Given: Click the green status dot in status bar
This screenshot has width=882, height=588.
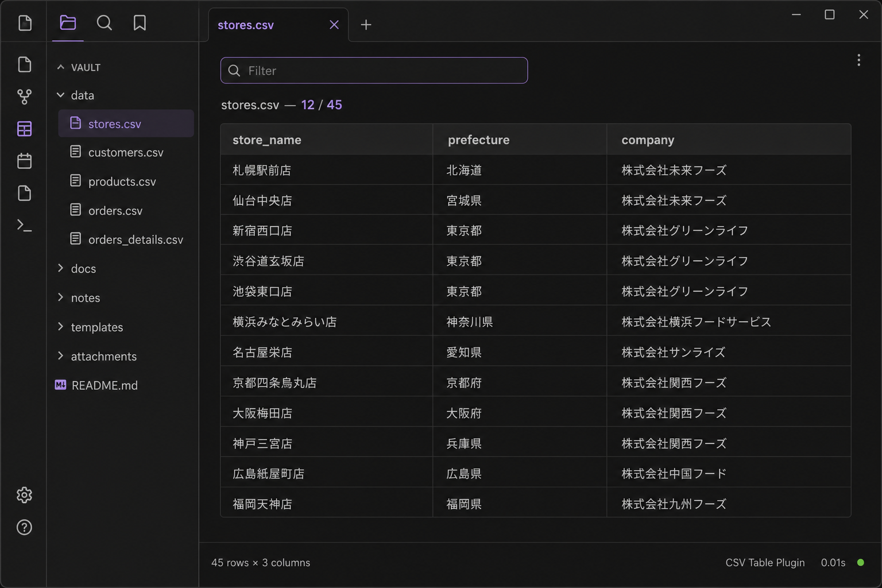Looking at the screenshot, I should pos(861,563).
